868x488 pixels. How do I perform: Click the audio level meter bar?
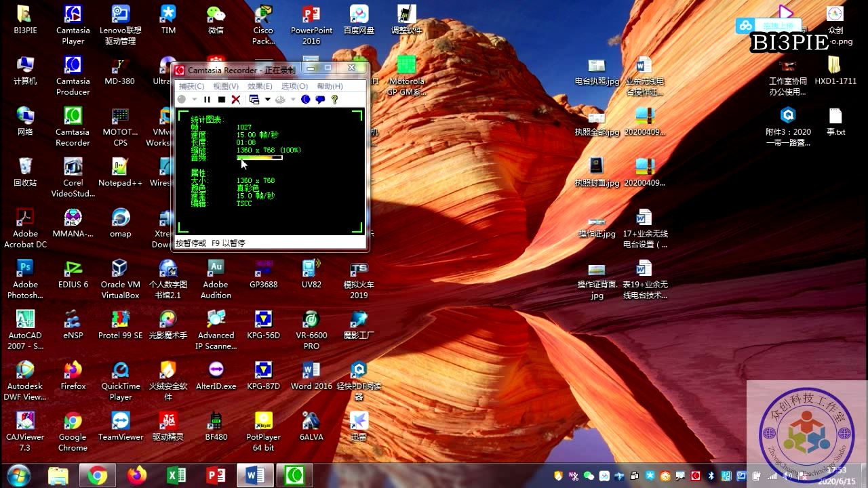(259, 157)
